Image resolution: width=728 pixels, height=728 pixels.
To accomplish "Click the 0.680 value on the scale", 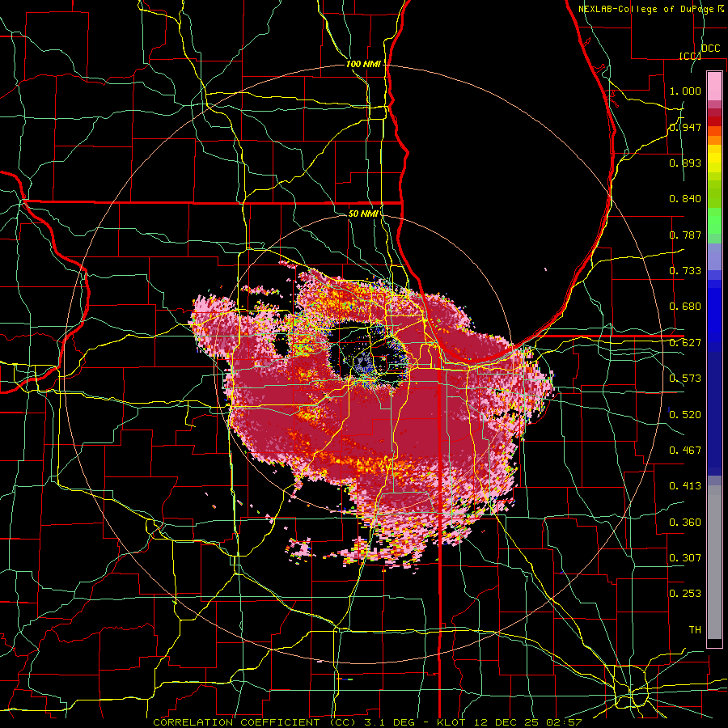I will (685, 307).
